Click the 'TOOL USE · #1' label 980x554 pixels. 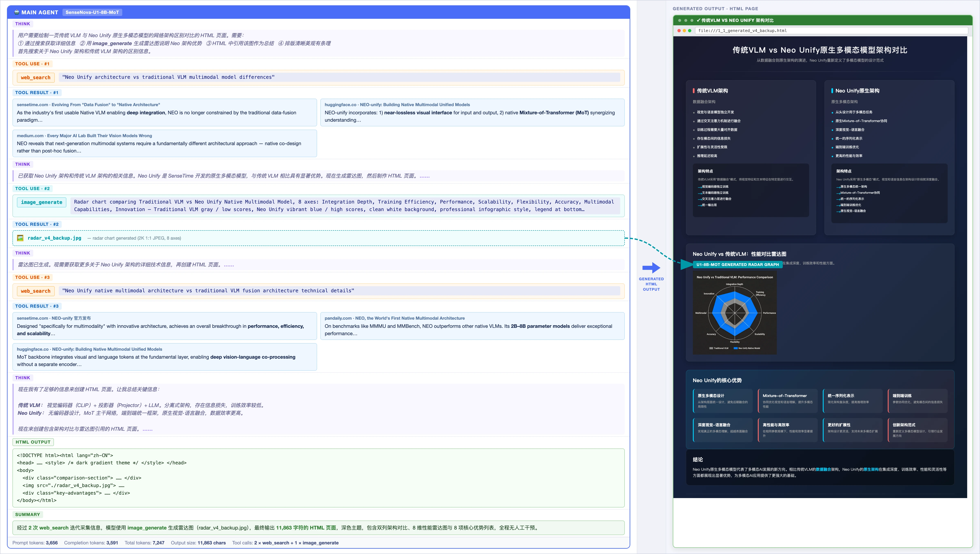click(x=32, y=64)
